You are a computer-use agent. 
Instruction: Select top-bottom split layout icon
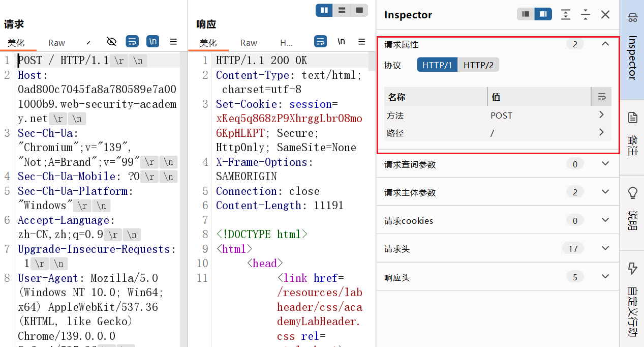pyautogui.click(x=342, y=10)
